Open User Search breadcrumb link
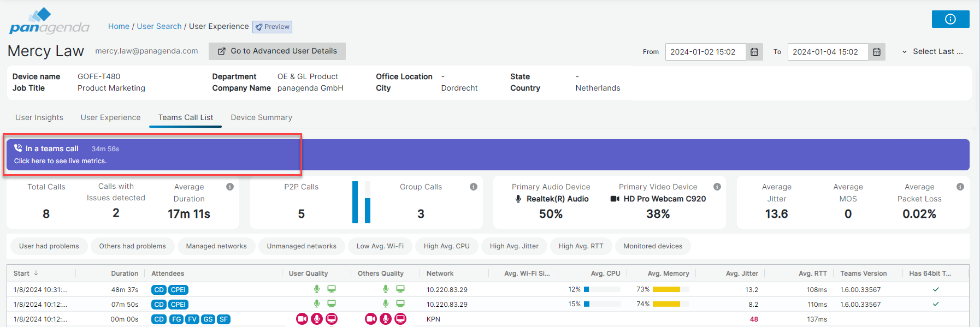The width and height of the screenshot is (980, 327). [x=159, y=26]
